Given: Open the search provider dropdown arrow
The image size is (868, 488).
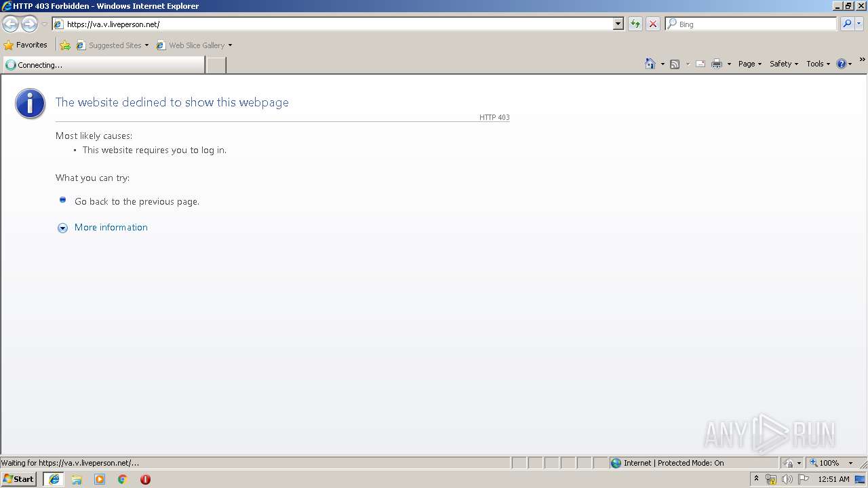Looking at the screenshot, I should (859, 24).
